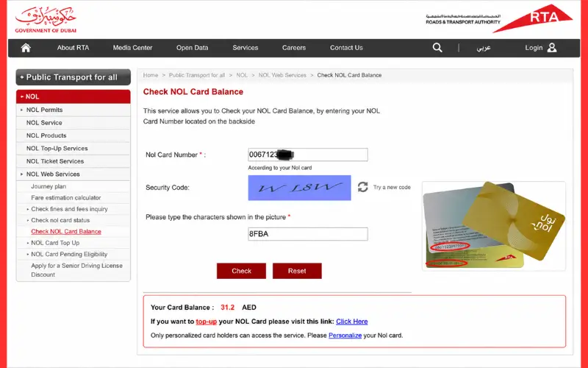Open NOL Ticket Services item
The image size is (588, 368).
point(73,161)
